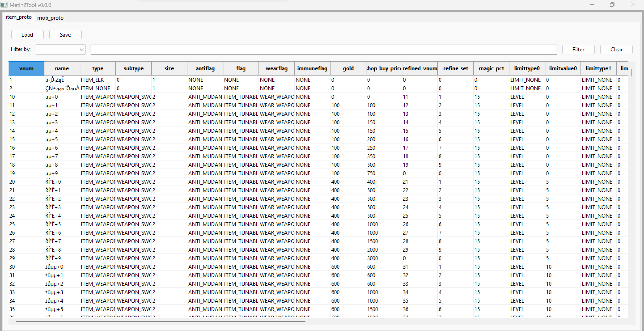Focus the filter text input field

[x=323, y=49]
